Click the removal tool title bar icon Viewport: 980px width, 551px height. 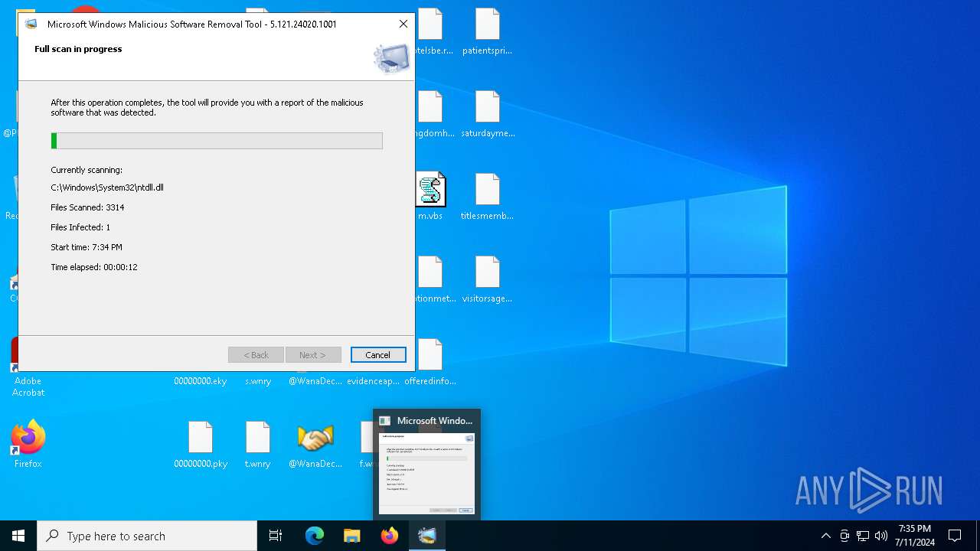[x=31, y=24]
